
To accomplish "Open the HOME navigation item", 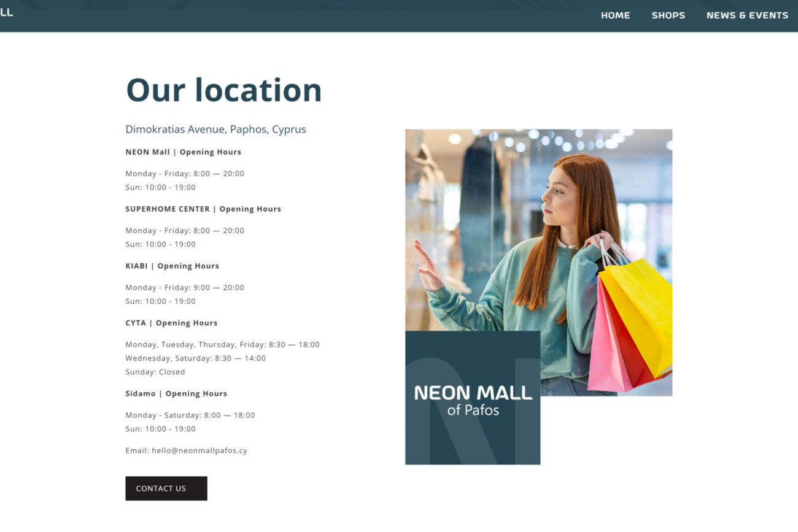I will tap(615, 15).
